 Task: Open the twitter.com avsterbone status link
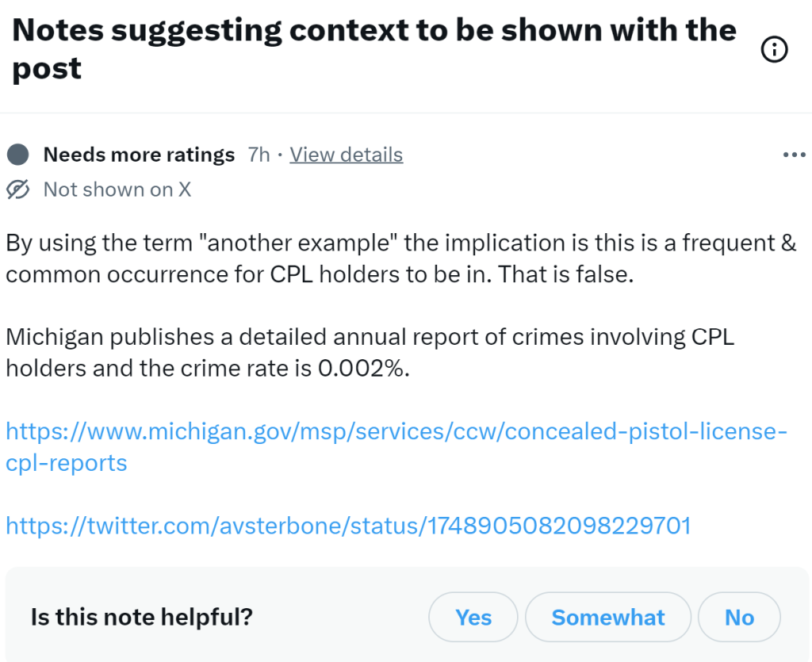tap(347, 525)
